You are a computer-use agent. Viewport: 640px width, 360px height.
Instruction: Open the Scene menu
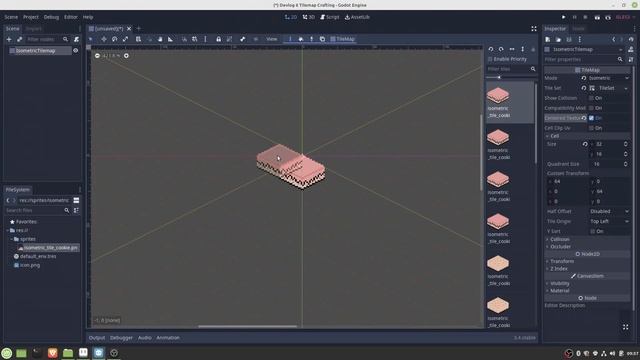coord(11,17)
